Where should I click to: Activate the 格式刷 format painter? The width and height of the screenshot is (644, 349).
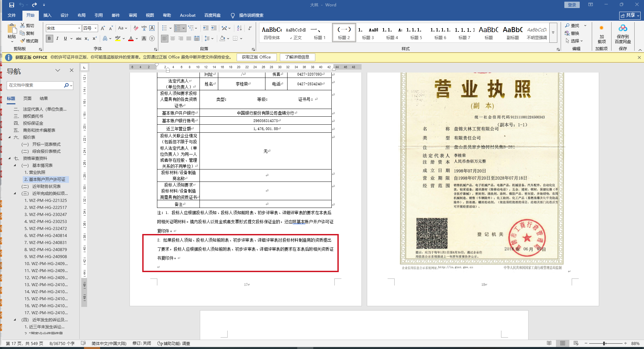coord(29,41)
